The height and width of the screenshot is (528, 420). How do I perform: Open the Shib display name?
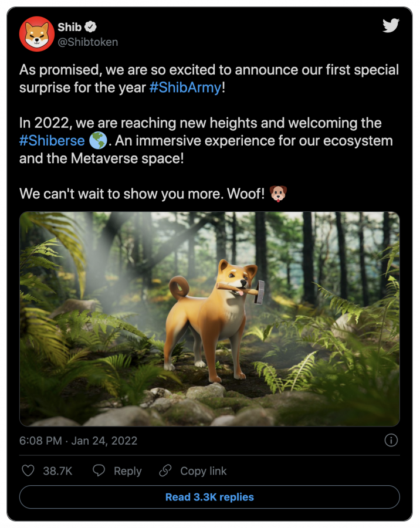69,26
